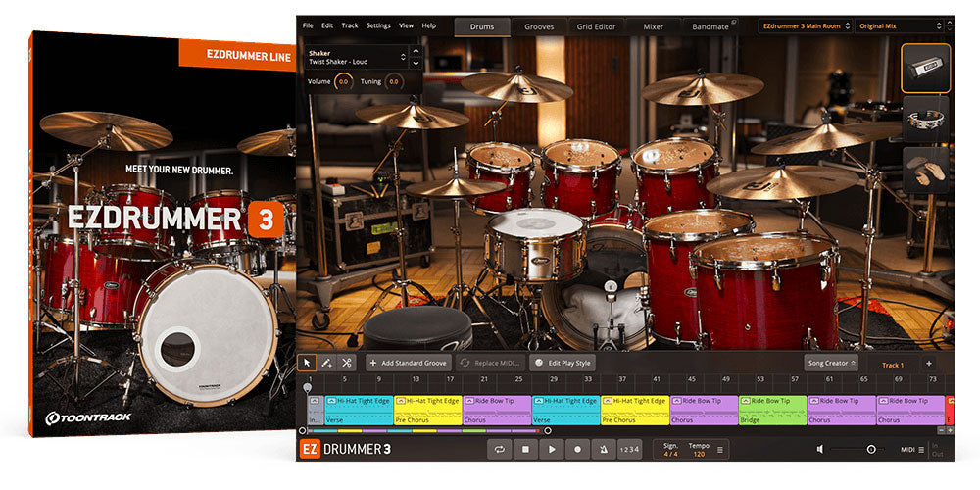Open the Original Mix preset dropdown
This screenshot has width=980, height=490.
[900, 26]
